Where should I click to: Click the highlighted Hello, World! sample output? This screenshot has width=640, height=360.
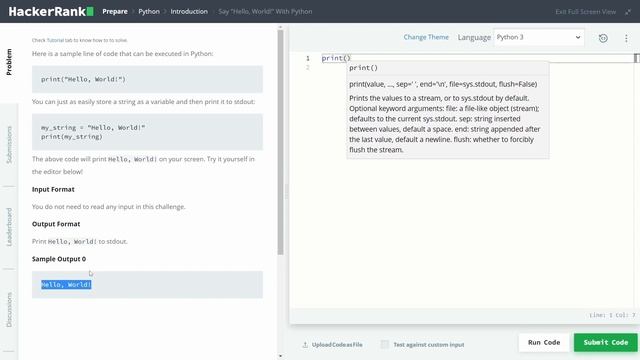point(66,284)
